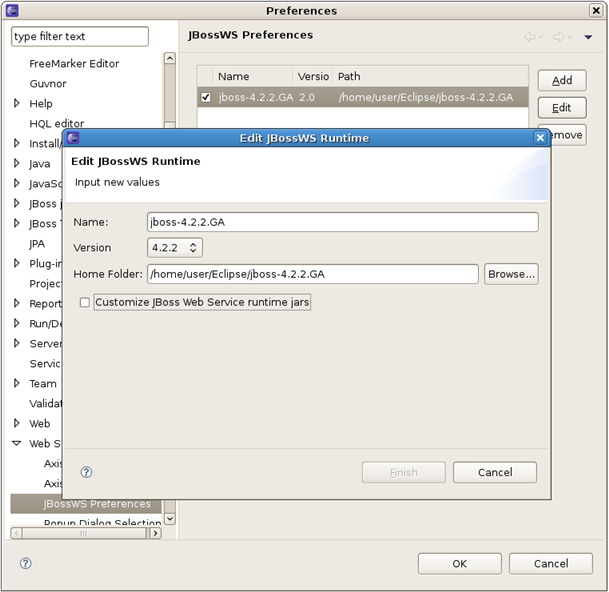Image resolution: width=609 pixels, height=592 pixels.
Task: Expand the Help tree node
Action: 17,103
